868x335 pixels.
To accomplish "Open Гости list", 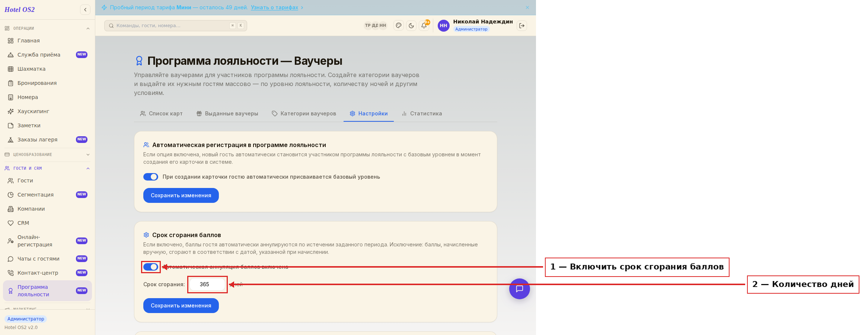I will 47,181.
